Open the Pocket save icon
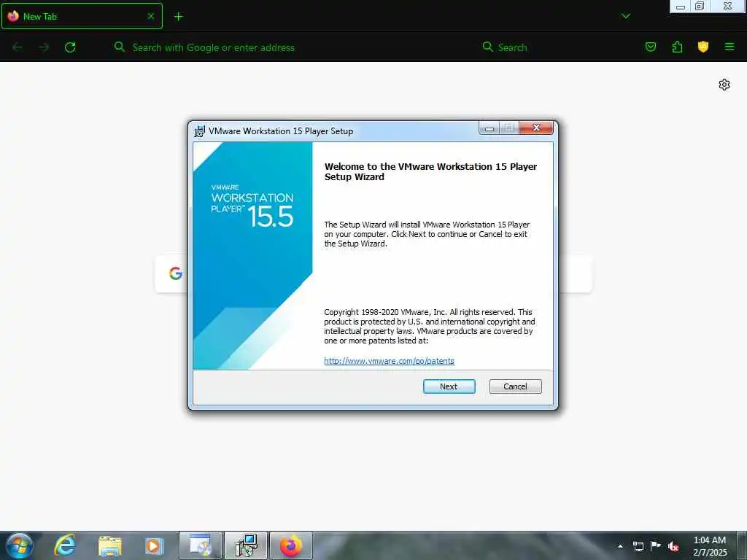Image resolution: width=747 pixels, height=560 pixels. click(650, 47)
